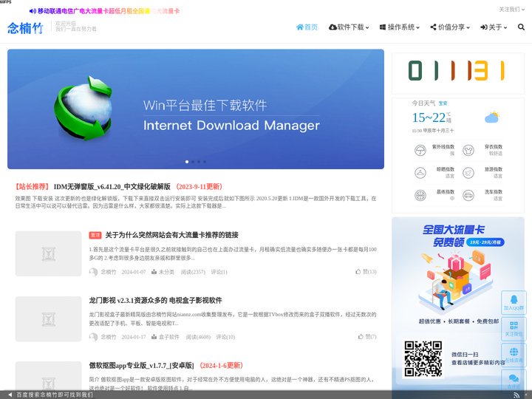
Task: Like the 龙门影视 article with 赞(7)
Action: click(367, 337)
